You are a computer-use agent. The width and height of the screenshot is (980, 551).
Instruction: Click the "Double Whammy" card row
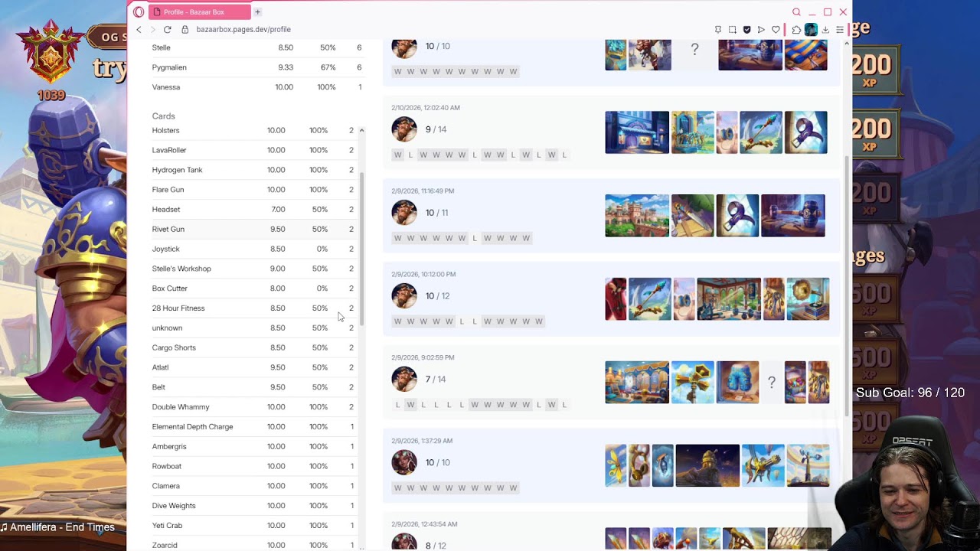[253, 407]
